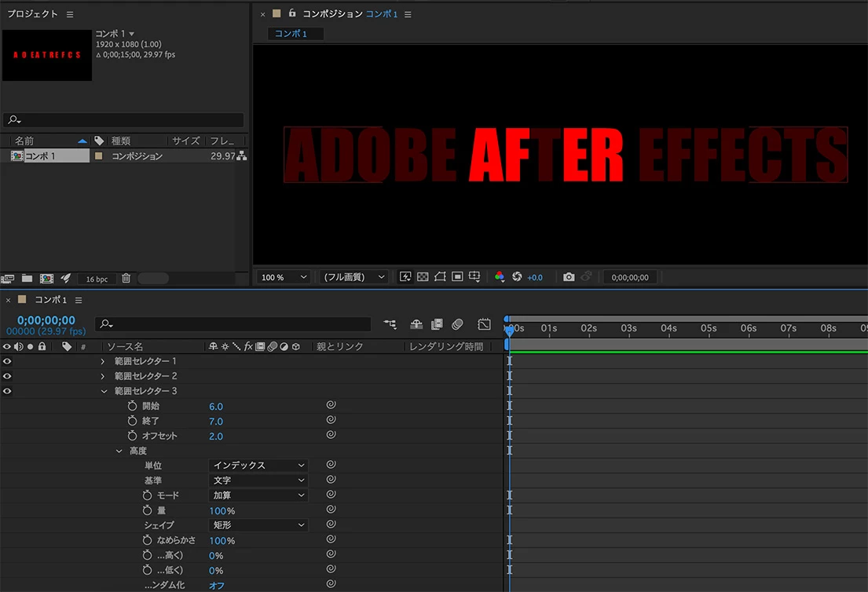Open the timeline panel menu icon
This screenshot has width=868, height=592.
coord(79,300)
